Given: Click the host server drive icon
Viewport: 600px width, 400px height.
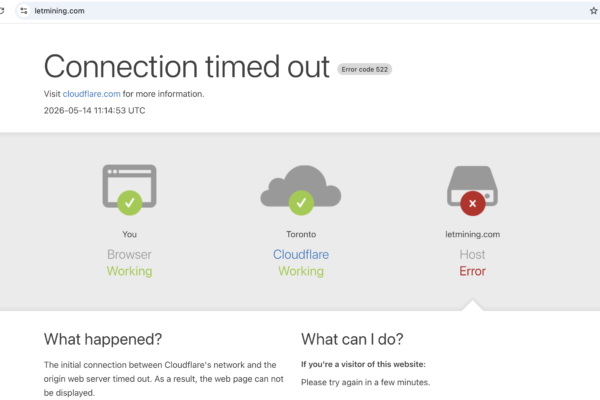Looking at the screenshot, I should point(472,186).
